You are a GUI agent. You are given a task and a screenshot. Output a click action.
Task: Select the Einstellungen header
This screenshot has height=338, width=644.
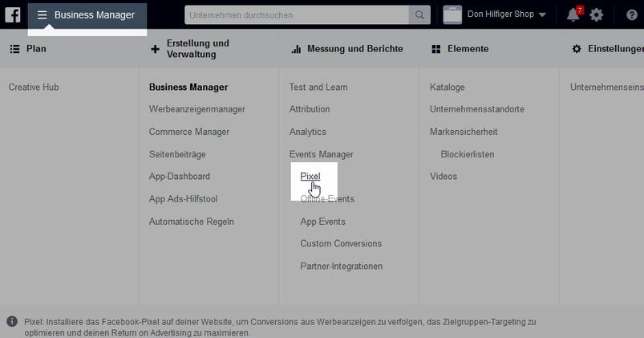[616, 49]
